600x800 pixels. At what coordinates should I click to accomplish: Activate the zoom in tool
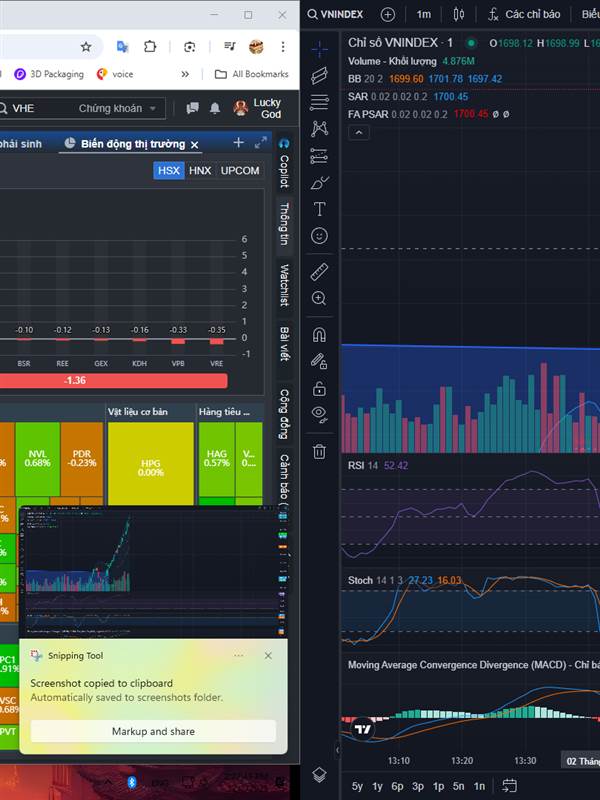click(319, 298)
